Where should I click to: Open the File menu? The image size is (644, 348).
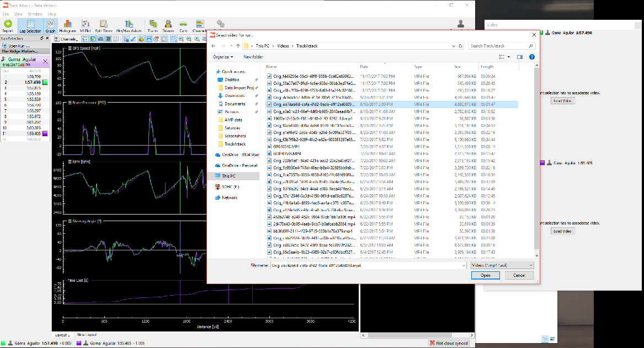click(x=6, y=14)
